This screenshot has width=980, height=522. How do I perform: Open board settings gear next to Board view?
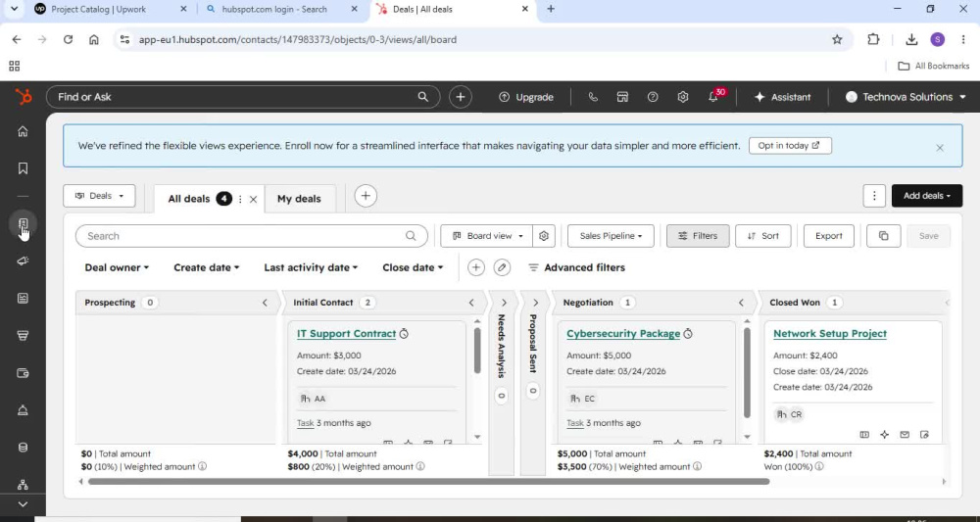544,236
